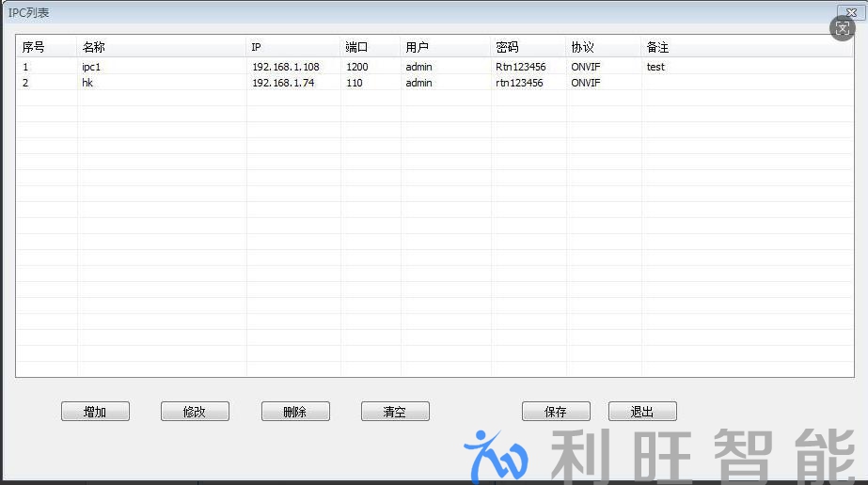The height and width of the screenshot is (485, 868).
Task: Save the list with 保存 button
Action: (556, 412)
